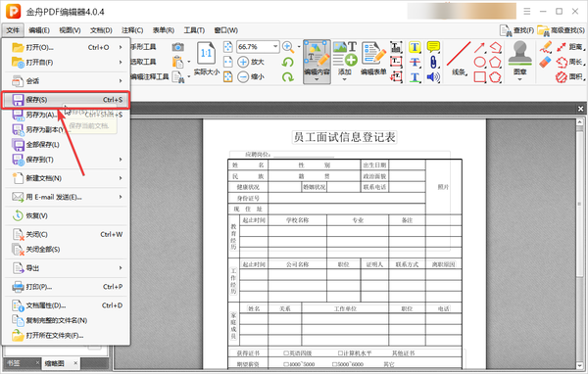588x374 pixels.
Task: Rotate view counterclockwise with upper green arrow
Action: click(287, 62)
